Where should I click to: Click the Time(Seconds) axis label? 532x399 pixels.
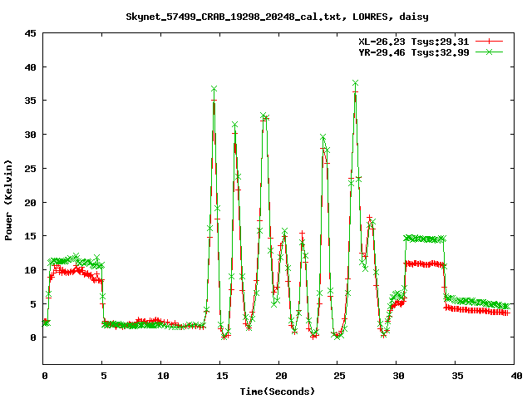click(278, 392)
